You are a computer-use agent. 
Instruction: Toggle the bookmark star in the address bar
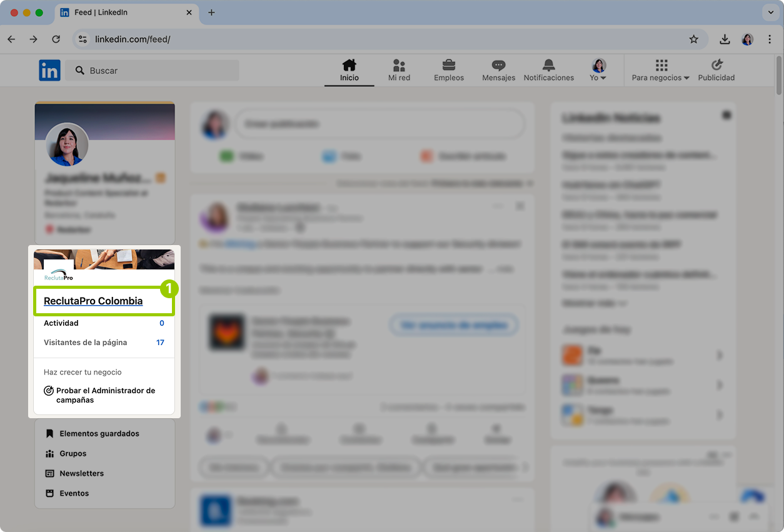694,39
